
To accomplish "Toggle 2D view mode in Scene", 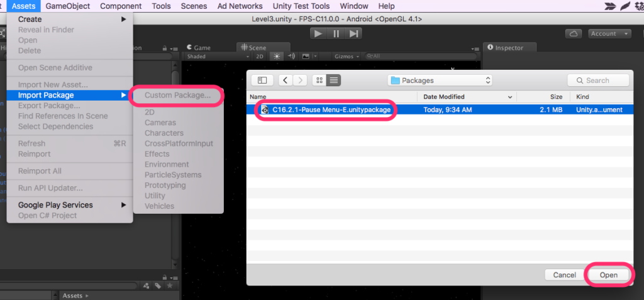I will tap(260, 57).
